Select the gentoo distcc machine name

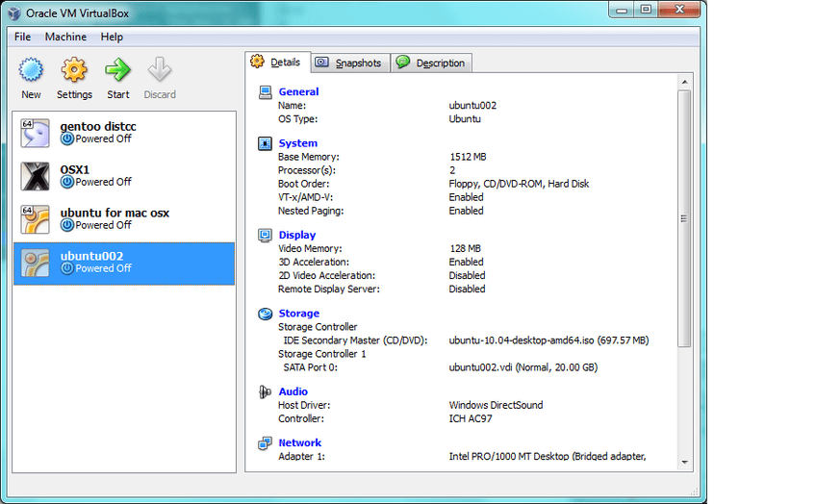click(98, 126)
